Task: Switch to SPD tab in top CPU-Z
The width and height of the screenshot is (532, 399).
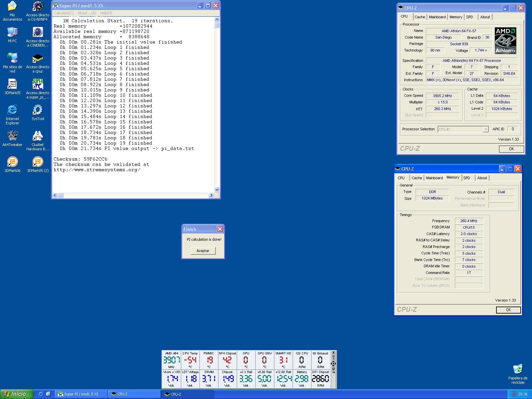Action: tap(469, 17)
